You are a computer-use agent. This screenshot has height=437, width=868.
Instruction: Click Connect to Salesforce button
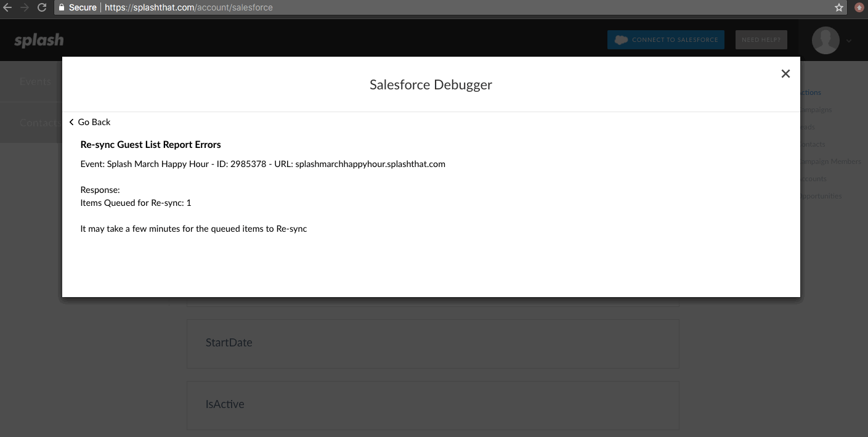[666, 40]
